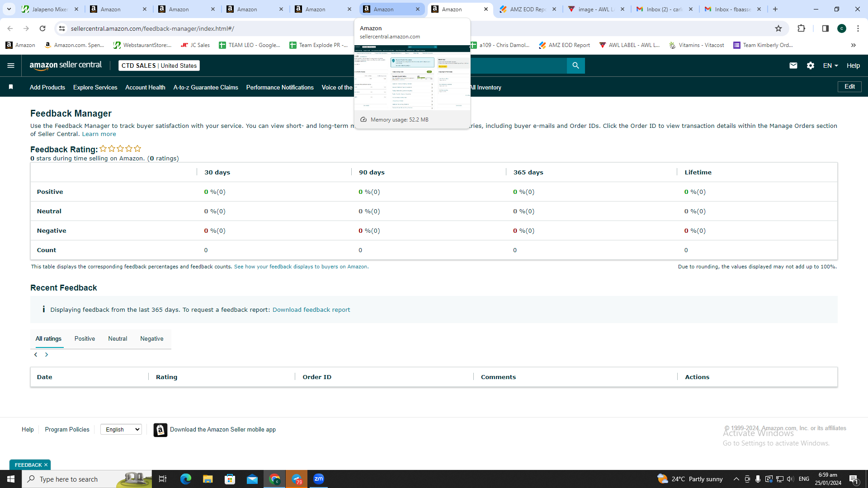Reload the current page
This screenshot has height=488, width=868.
point(42,28)
